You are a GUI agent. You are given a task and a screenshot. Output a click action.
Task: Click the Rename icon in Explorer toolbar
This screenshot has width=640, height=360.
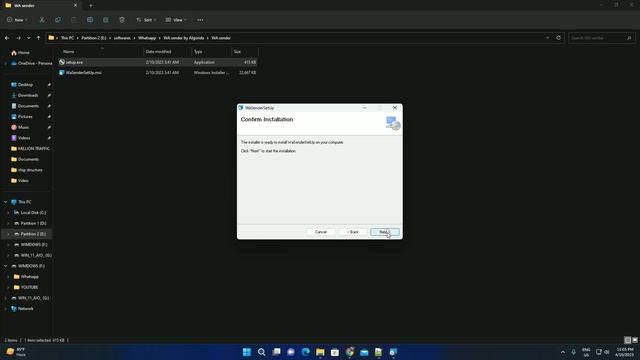90,20
